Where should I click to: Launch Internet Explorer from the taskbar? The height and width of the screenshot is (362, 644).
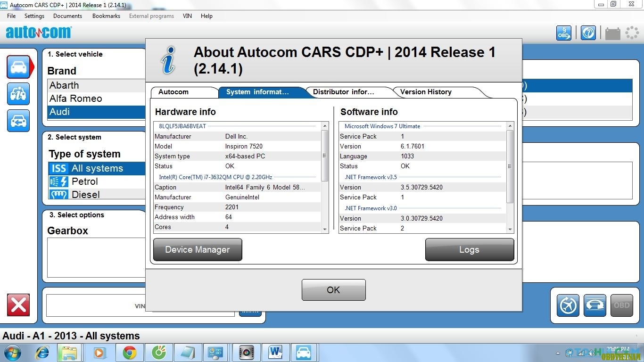point(42,353)
